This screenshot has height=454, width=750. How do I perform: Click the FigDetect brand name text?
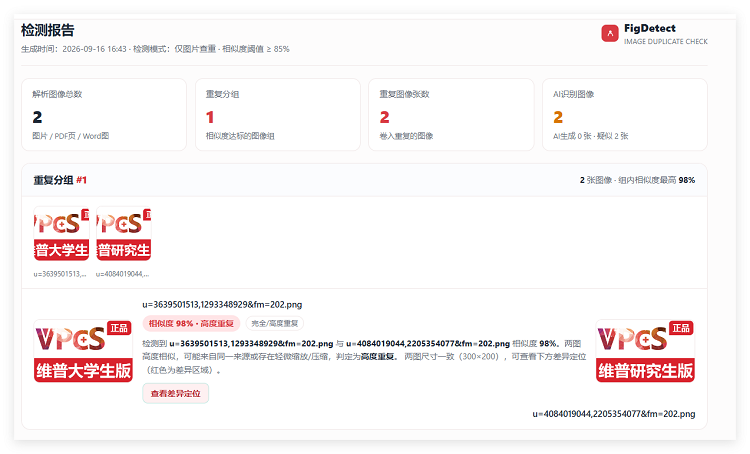[650, 28]
